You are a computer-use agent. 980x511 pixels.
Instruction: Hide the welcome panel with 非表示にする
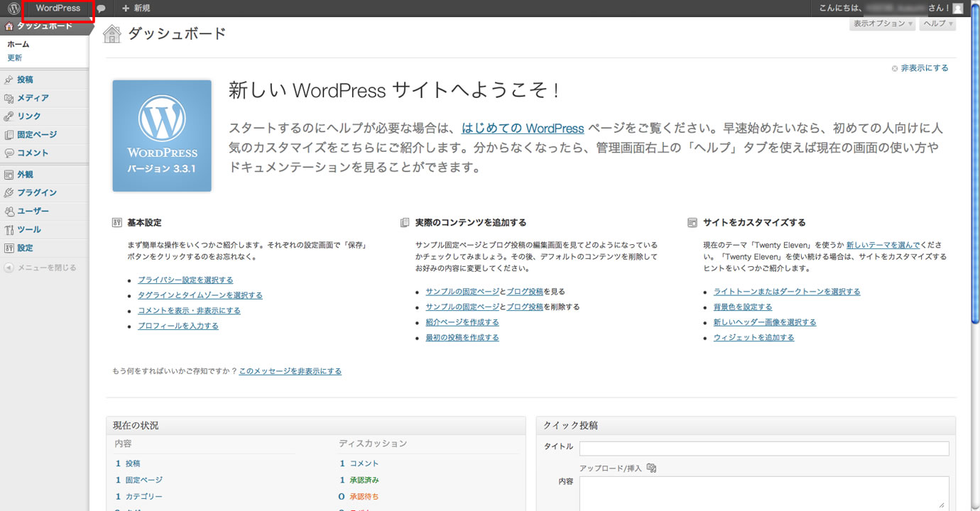pyautogui.click(x=925, y=68)
